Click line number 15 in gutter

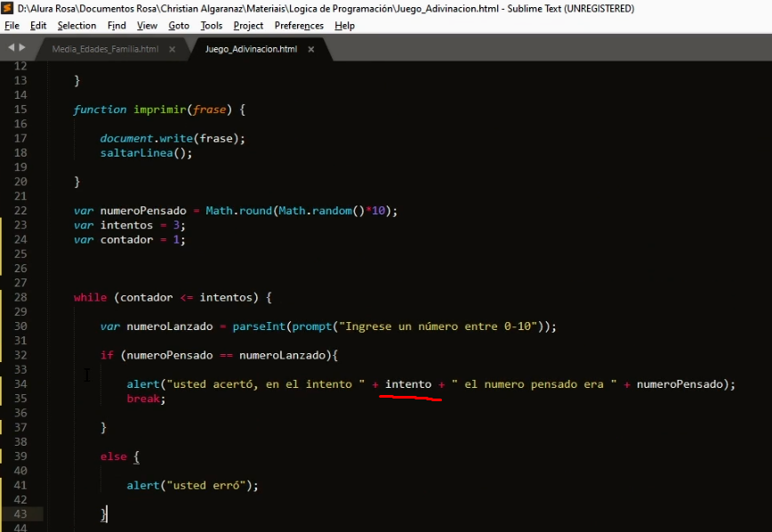click(x=20, y=109)
